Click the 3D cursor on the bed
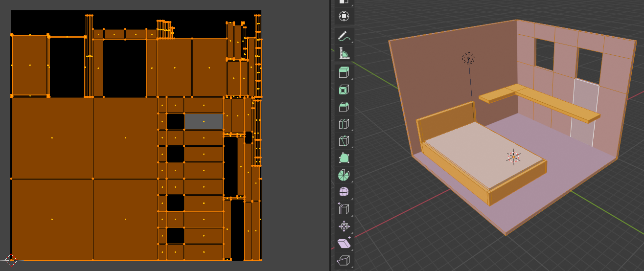 pos(513,157)
